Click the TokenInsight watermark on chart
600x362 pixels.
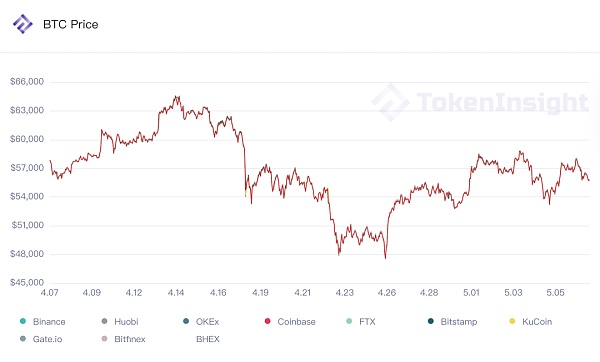(x=480, y=102)
